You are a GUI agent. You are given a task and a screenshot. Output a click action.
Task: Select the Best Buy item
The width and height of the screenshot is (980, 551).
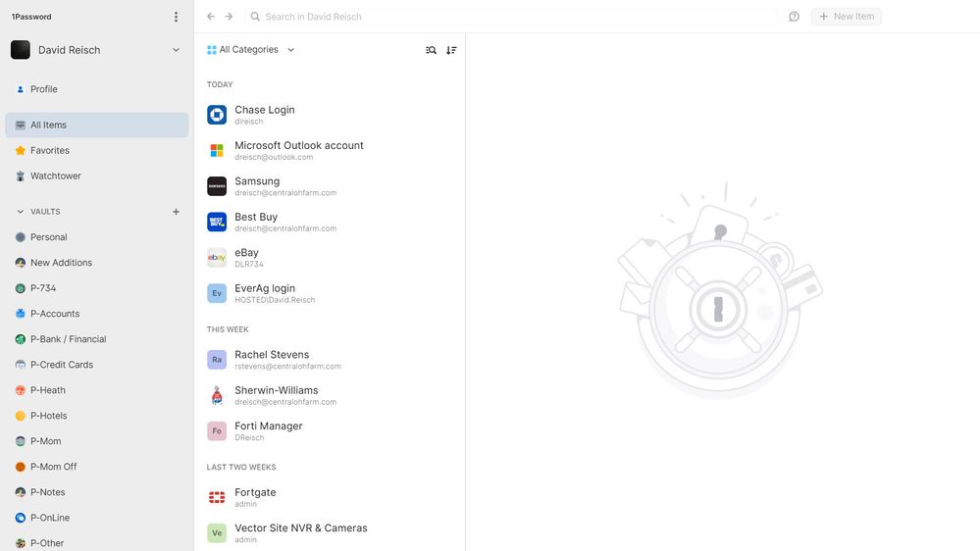point(330,222)
